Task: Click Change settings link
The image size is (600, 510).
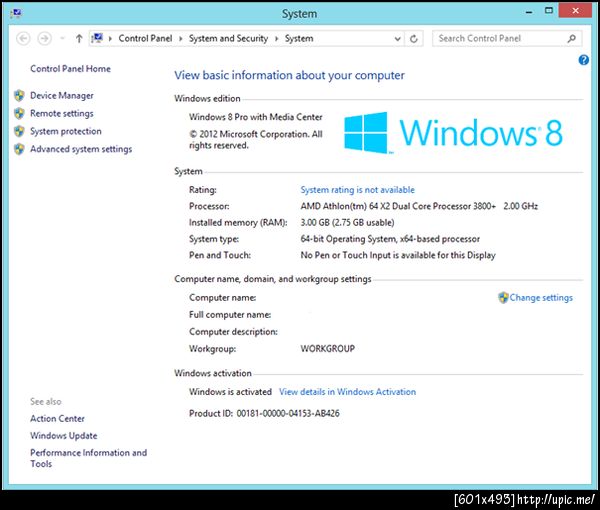Action: [541, 298]
